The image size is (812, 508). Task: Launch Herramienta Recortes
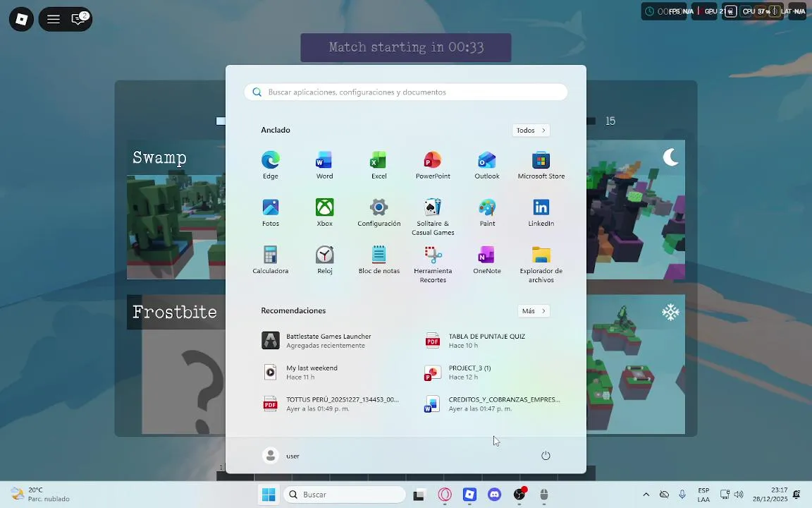432,264
